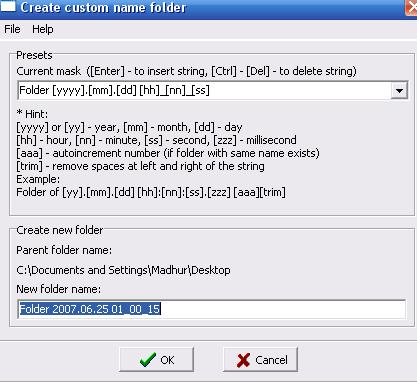
Task: Click the hint line starting '[hh] - hour'
Action: point(156,140)
